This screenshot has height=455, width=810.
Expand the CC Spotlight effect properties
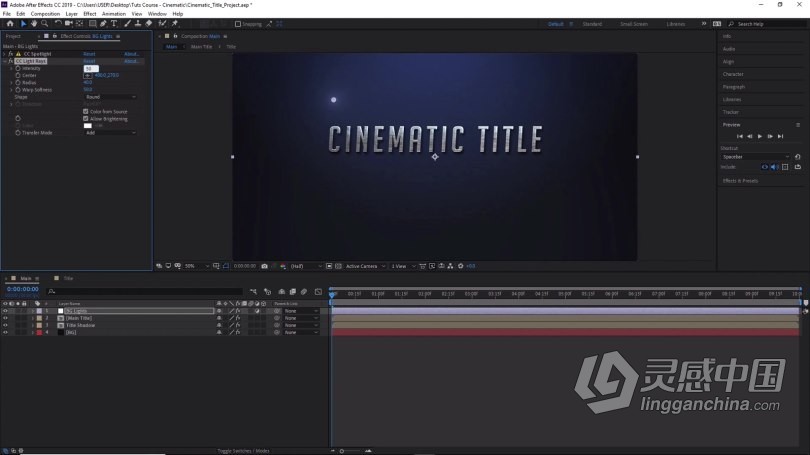click(5, 54)
